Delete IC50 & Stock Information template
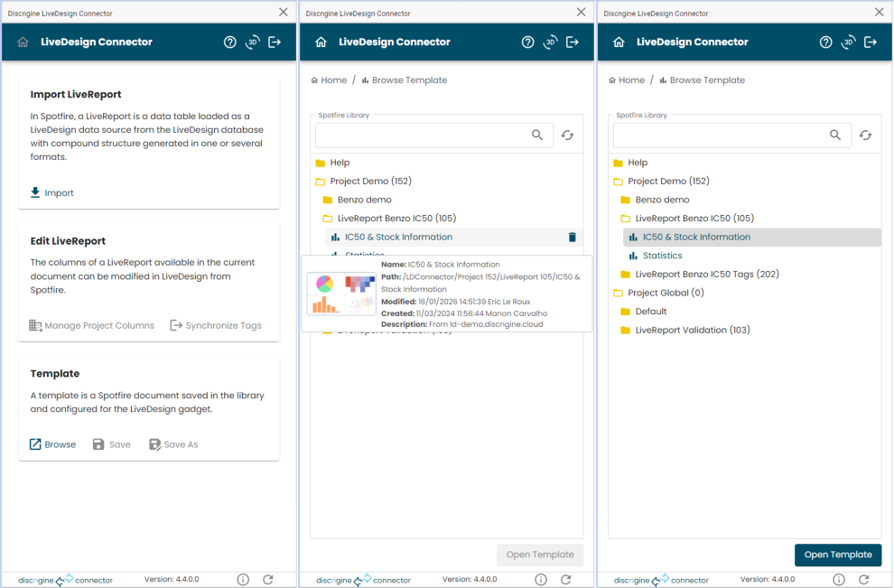Viewport: 894px width, 588px height. coord(573,238)
